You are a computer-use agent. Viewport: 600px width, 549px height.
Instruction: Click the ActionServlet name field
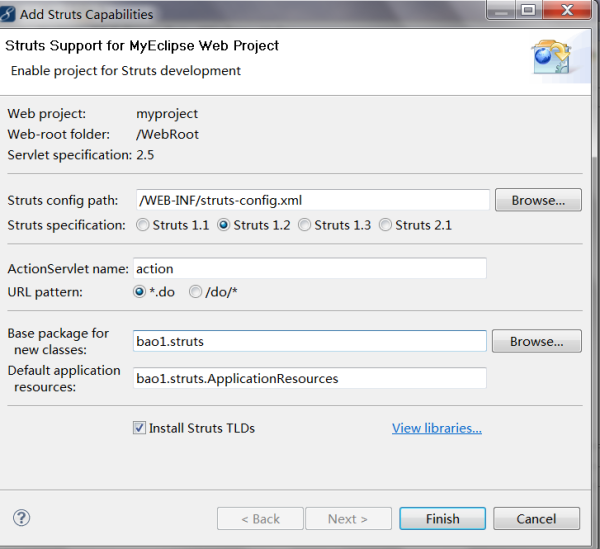[310, 269]
